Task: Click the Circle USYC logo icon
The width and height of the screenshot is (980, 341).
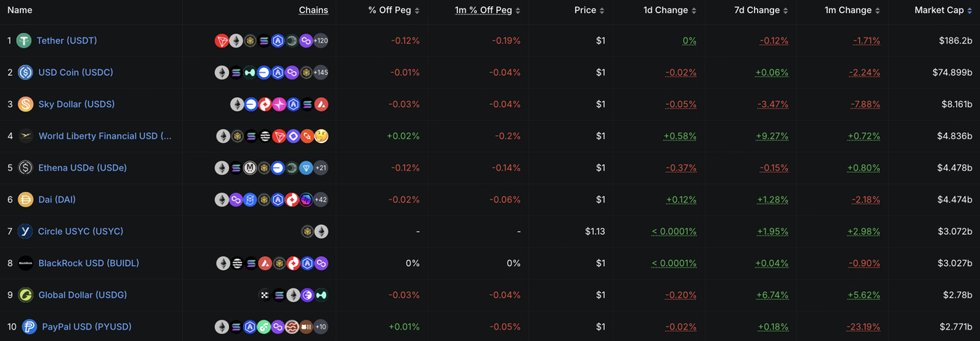Action: [x=25, y=231]
